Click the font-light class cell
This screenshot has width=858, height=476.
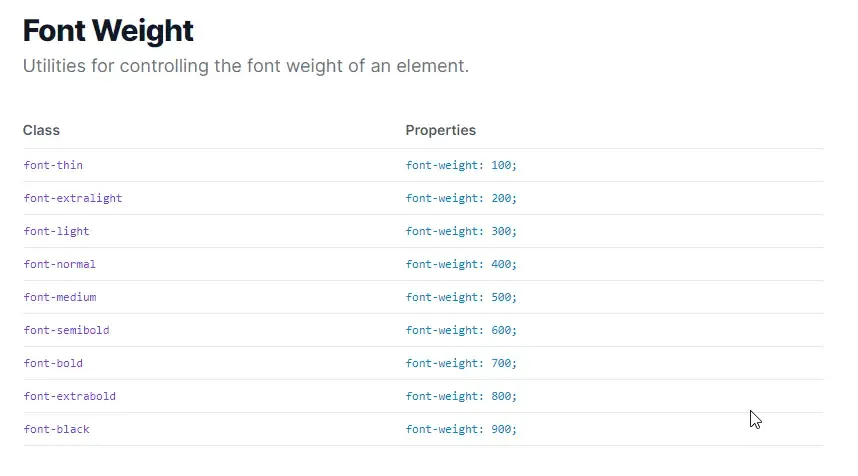click(57, 231)
